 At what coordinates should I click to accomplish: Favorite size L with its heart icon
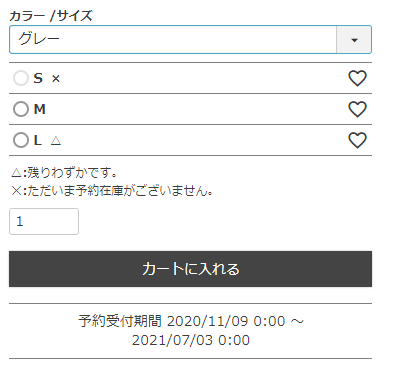click(357, 140)
